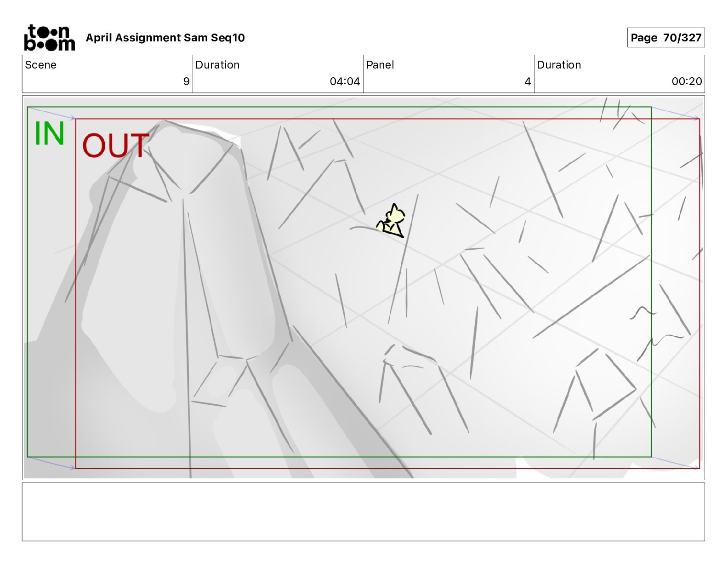Screen dimensions: 728x563
Task: Select scene duration value 04:04
Action: coord(345,81)
